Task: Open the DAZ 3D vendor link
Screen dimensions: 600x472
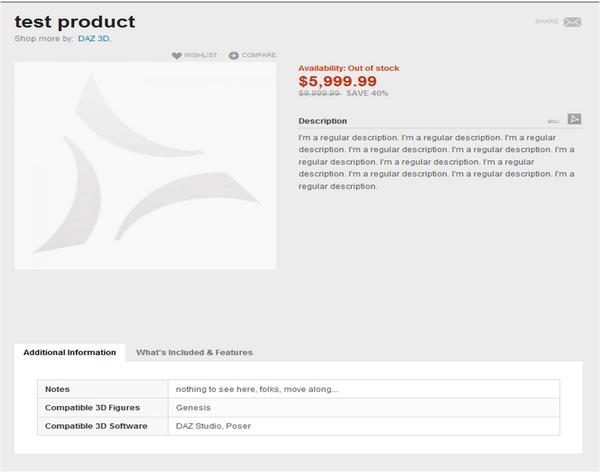Action: 95,39
